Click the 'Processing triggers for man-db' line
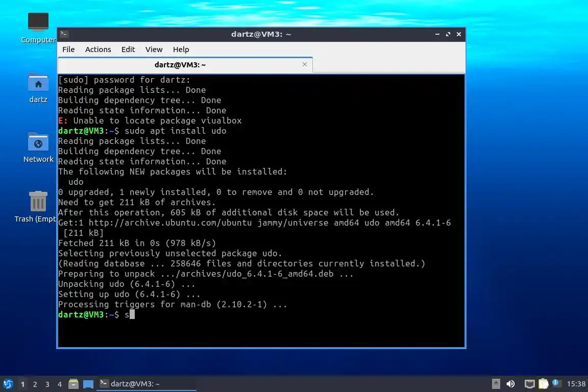The height and width of the screenshot is (392, 588). pyautogui.click(x=173, y=305)
